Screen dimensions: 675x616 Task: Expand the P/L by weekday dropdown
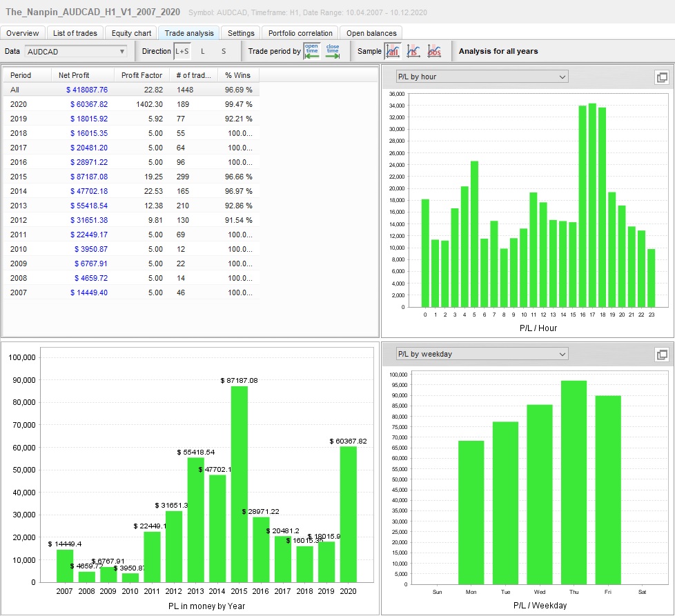(x=481, y=354)
